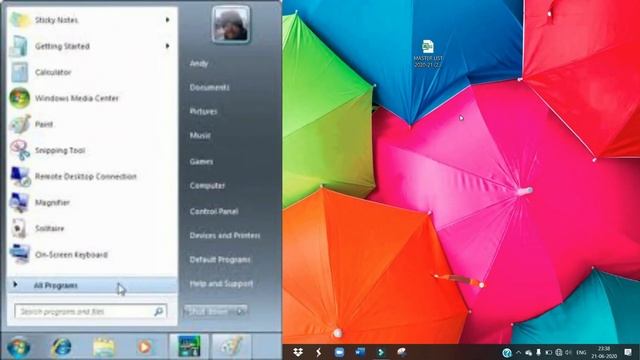Focus the Search programs and files box

tap(91, 311)
